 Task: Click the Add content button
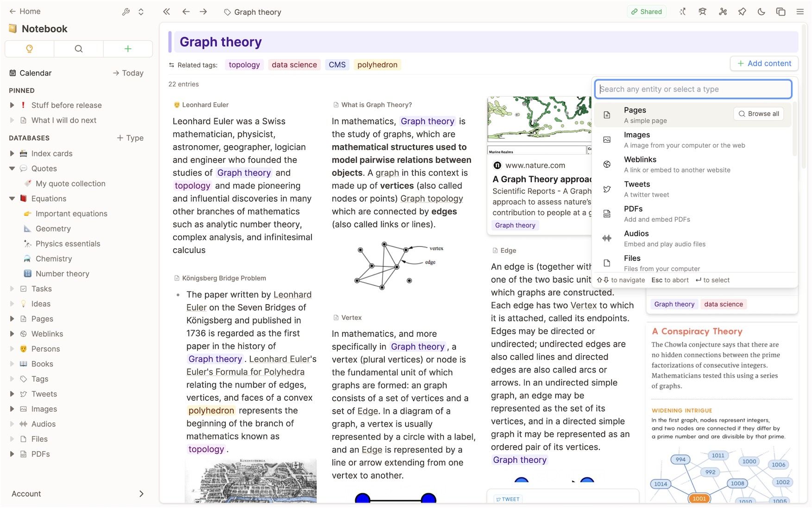pos(763,63)
